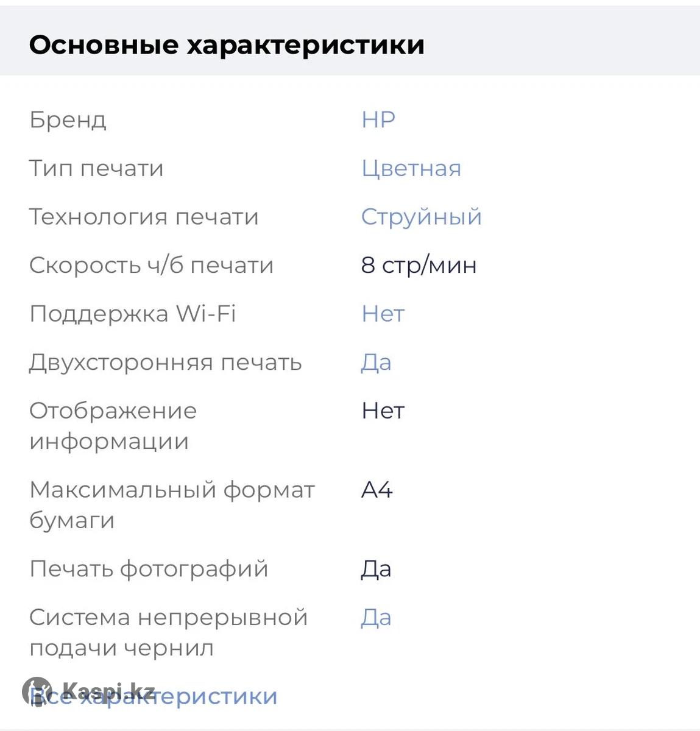Click the "Бренд" label
Screen dimensions: 700x731
(68, 120)
